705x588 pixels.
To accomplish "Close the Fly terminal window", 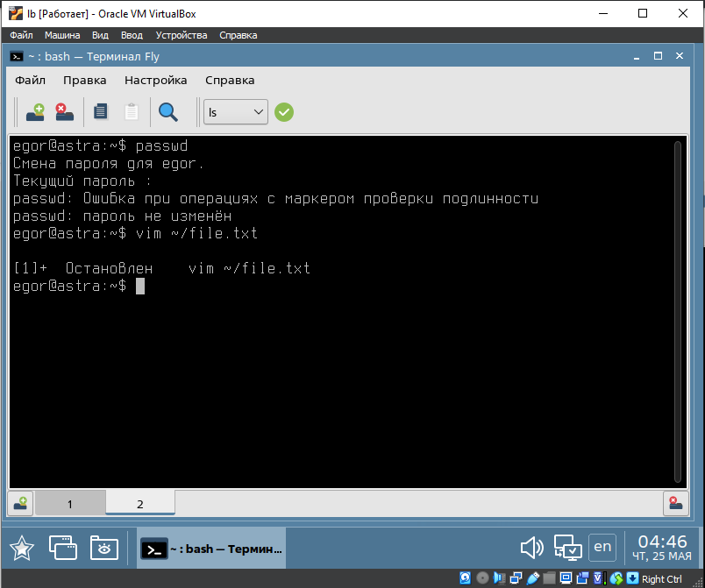I will [x=680, y=56].
